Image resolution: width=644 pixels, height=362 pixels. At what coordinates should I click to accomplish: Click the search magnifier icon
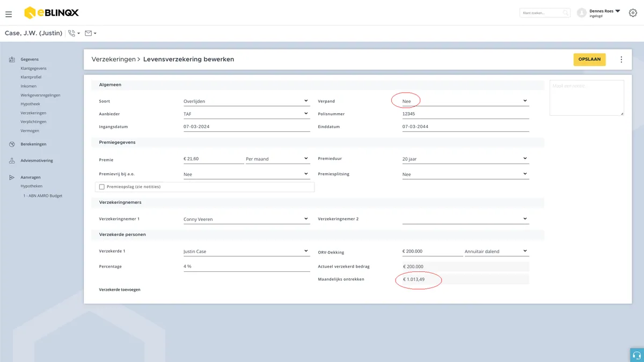[x=566, y=13]
